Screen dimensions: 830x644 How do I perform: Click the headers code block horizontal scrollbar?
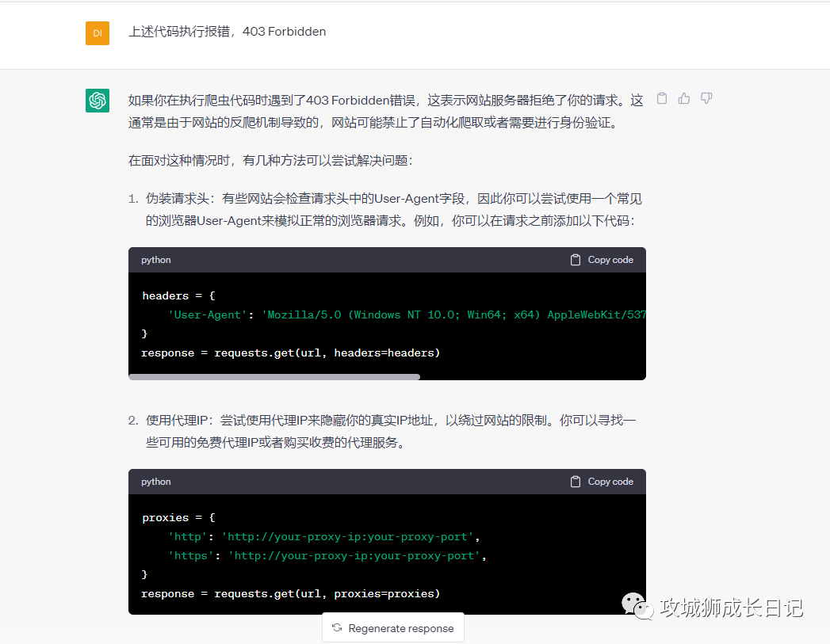pyautogui.click(x=274, y=377)
